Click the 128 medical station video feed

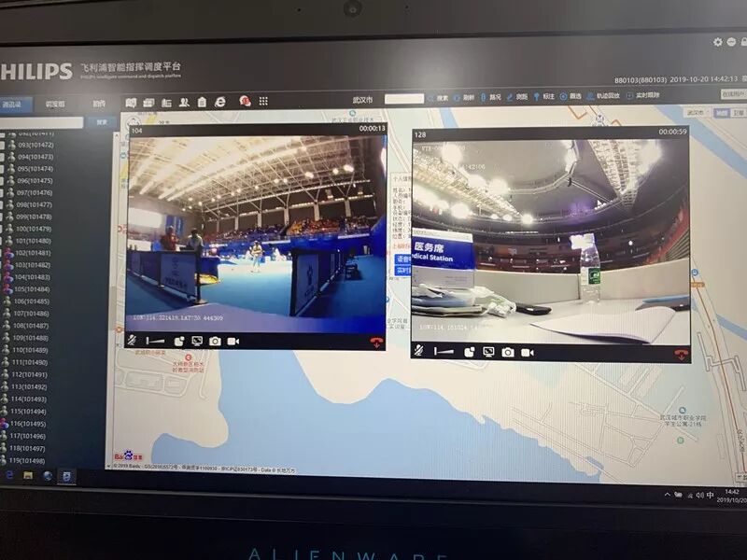pyautogui.click(x=551, y=241)
